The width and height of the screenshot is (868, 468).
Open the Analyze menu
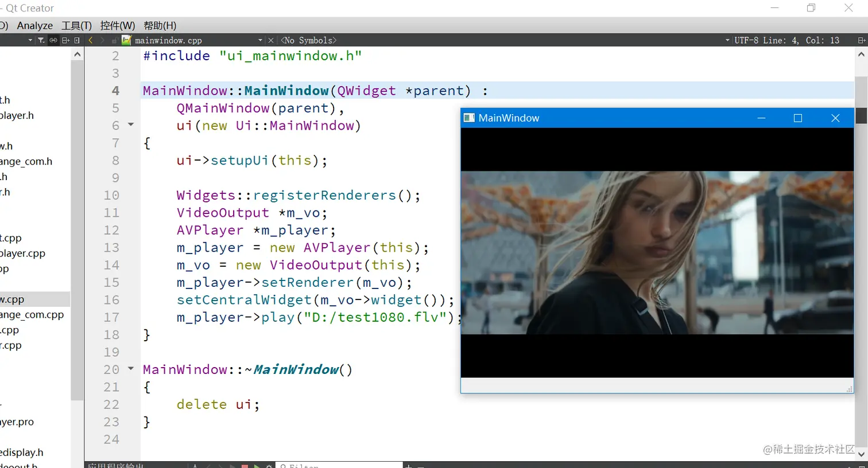[34, 25]
